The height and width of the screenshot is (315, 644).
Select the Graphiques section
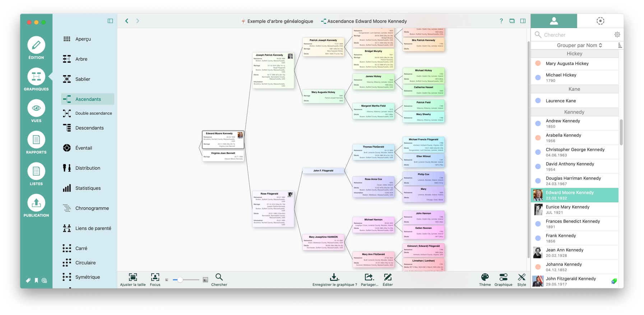coord(36,80)
